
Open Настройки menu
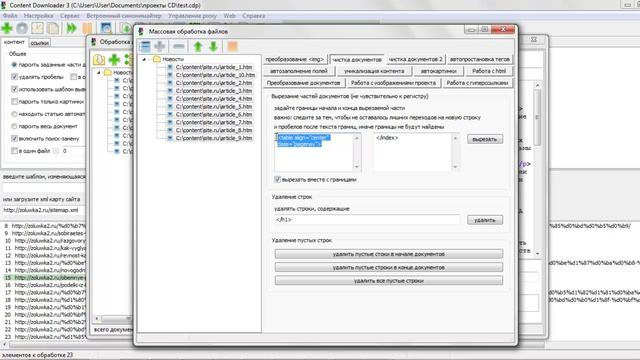[38, 16]
